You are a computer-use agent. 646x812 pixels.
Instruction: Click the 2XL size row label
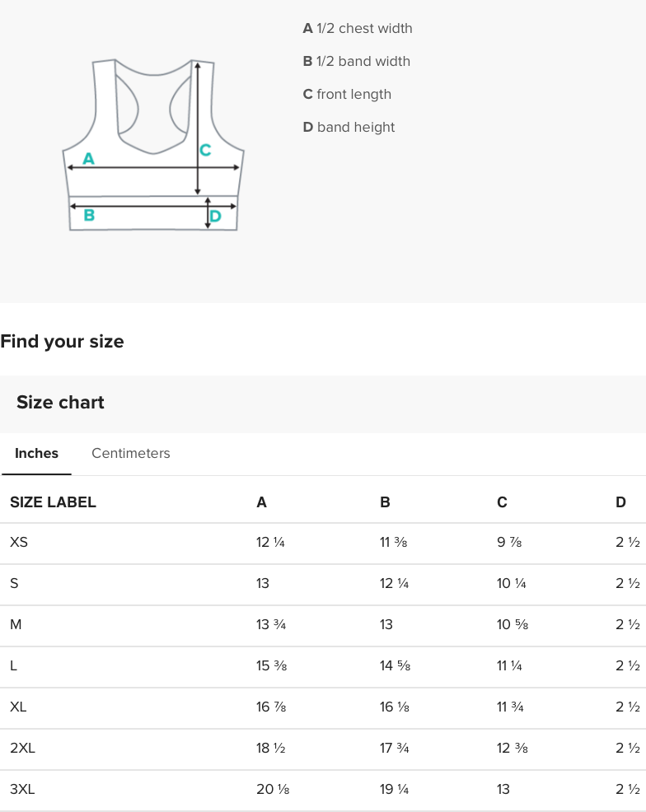22,748
